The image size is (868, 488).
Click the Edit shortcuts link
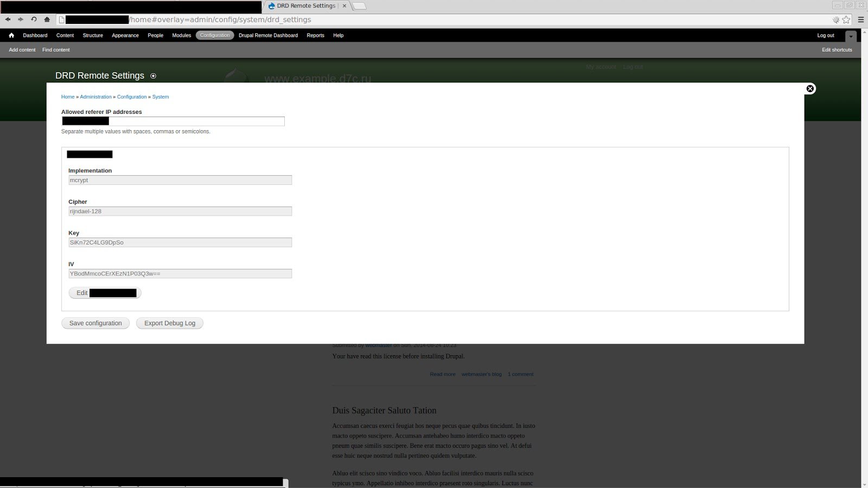[x=837, y=49]
